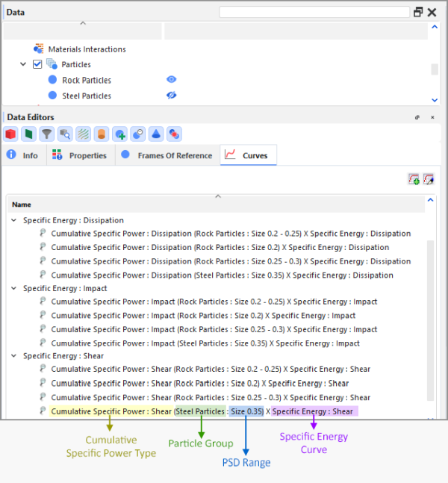Collapse the Specific Energy : Shear group

coord(13,356)
